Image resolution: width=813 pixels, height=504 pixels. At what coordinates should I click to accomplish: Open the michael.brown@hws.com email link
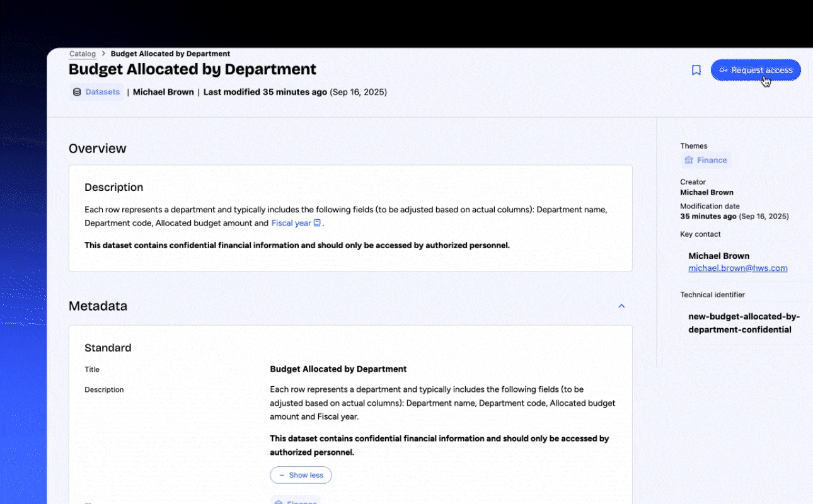point(737,268)
